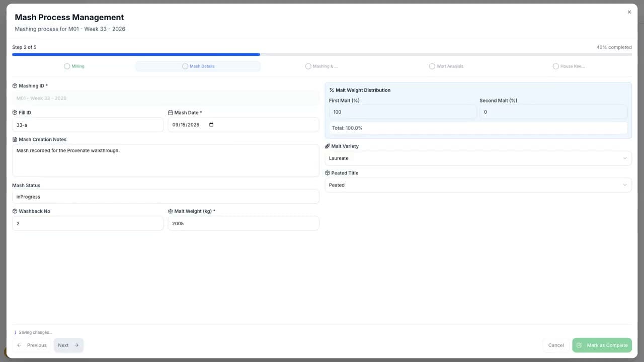Click the Mashing ID field

[166, 98]
